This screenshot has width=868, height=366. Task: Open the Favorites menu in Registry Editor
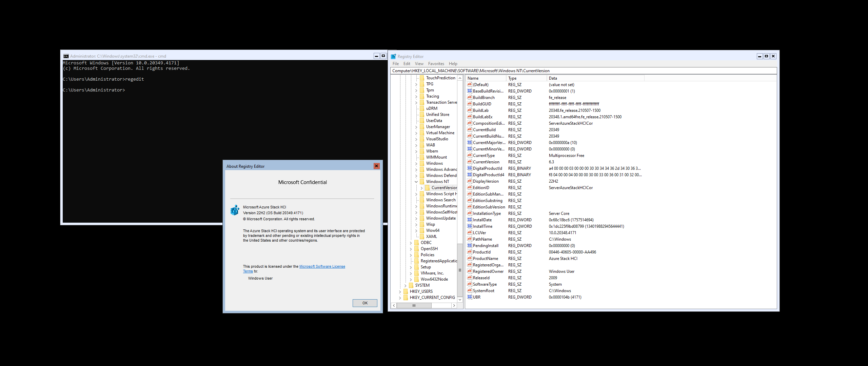coord(436,64)
